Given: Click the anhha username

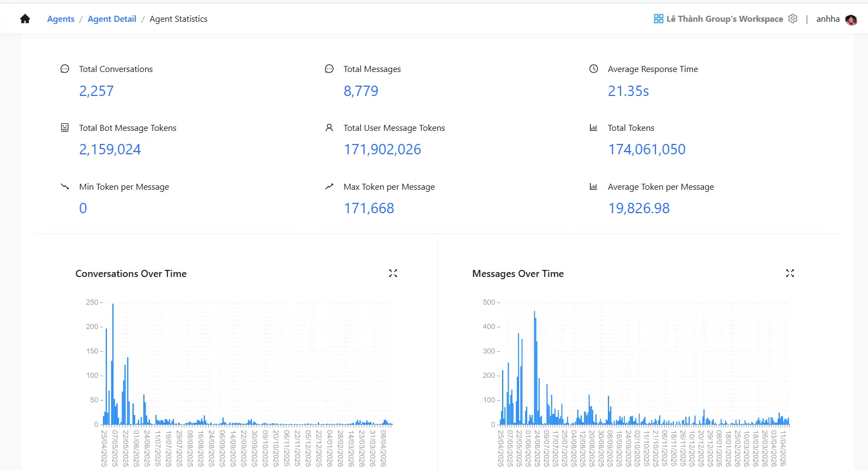Looking at the screenshot, I should point(828,19).
